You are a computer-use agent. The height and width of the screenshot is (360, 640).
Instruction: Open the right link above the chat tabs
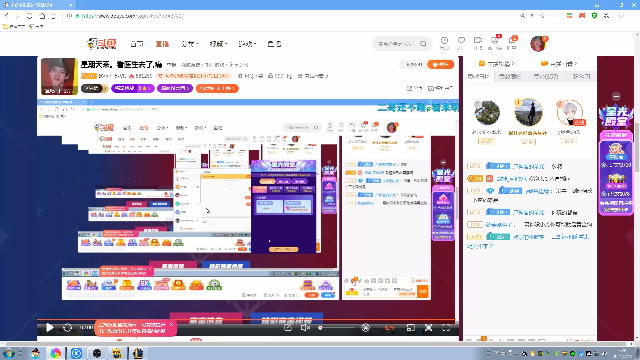pyautogui.click(x=559, y=64)
